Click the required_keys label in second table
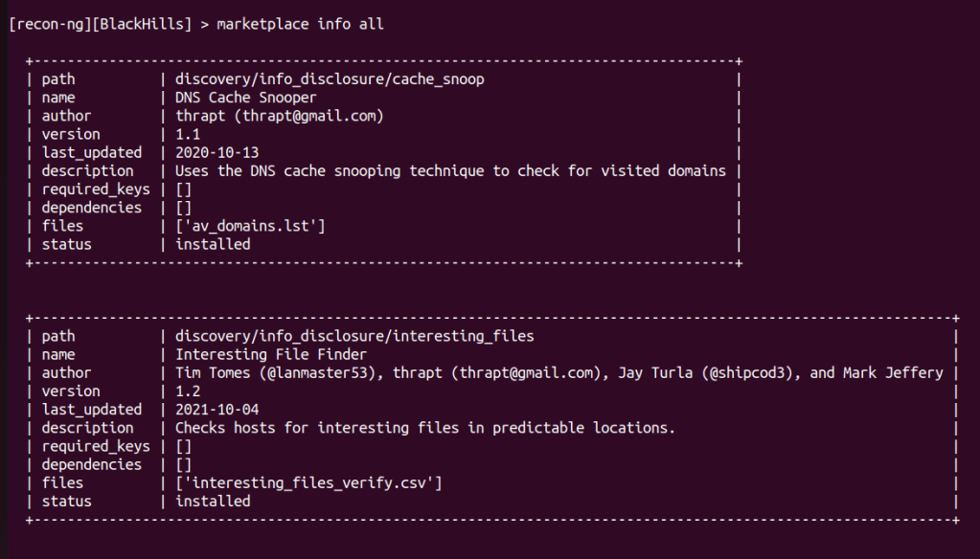The image size is (980, 559). pyautogui.click(x=96, y=446)
